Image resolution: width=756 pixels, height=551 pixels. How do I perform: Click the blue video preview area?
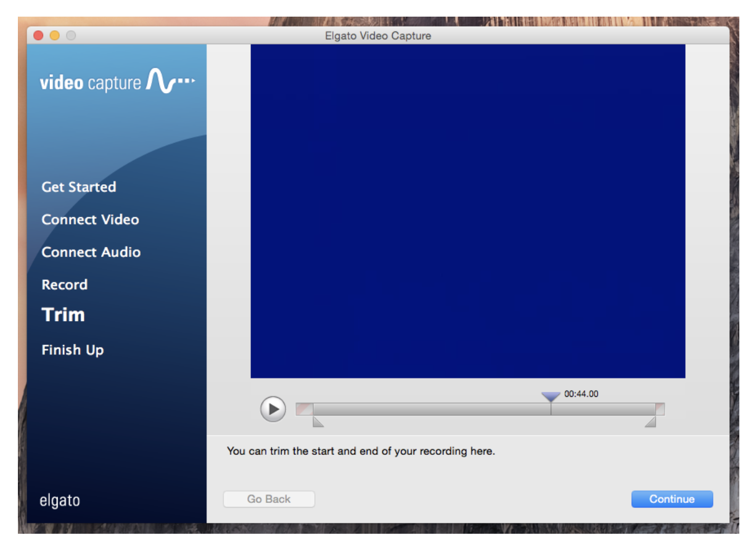coord(468,211)
